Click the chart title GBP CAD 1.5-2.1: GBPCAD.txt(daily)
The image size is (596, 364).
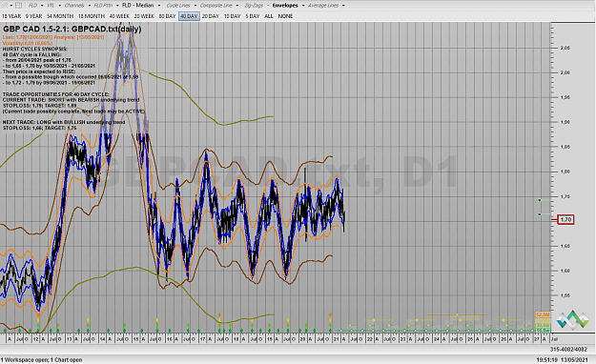(72, 29)
